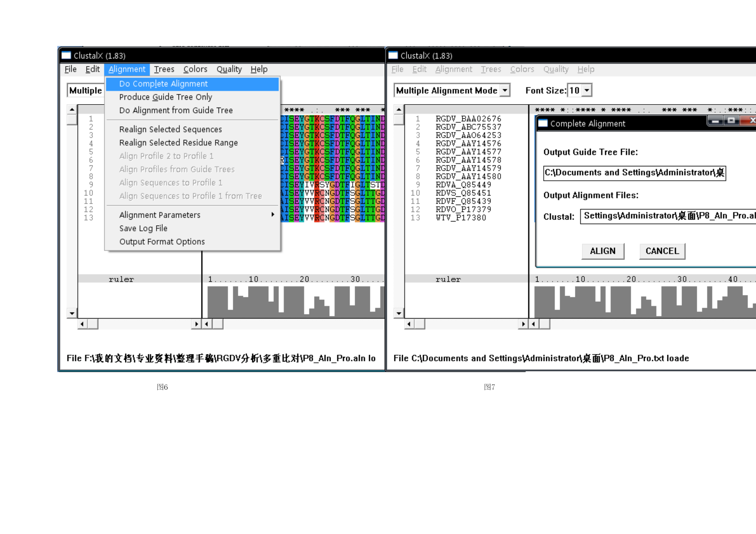Screen dimensions: 756x534
Task: Select sequence RGDV_AAY14576
Action: [x=468, y=143]
